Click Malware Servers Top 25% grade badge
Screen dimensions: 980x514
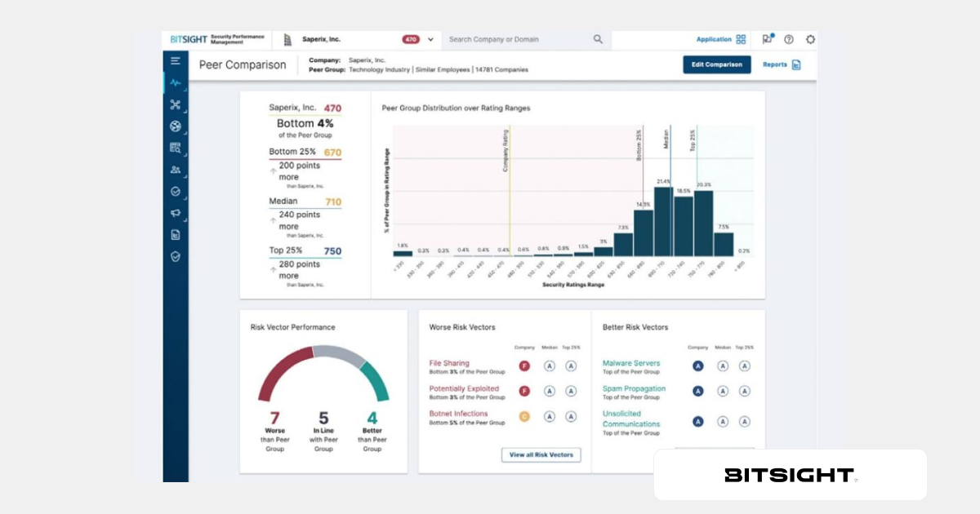745,366
